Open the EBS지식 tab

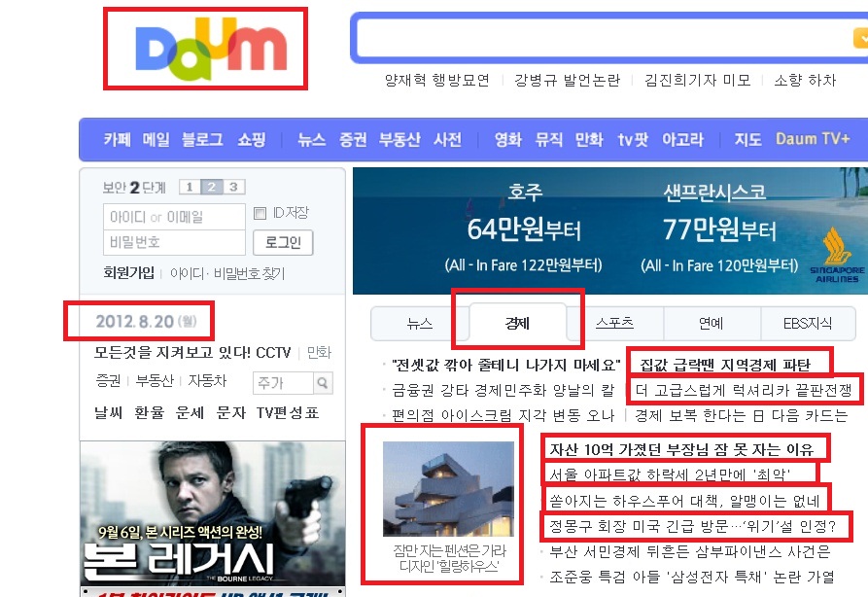(x=808, y=324)
